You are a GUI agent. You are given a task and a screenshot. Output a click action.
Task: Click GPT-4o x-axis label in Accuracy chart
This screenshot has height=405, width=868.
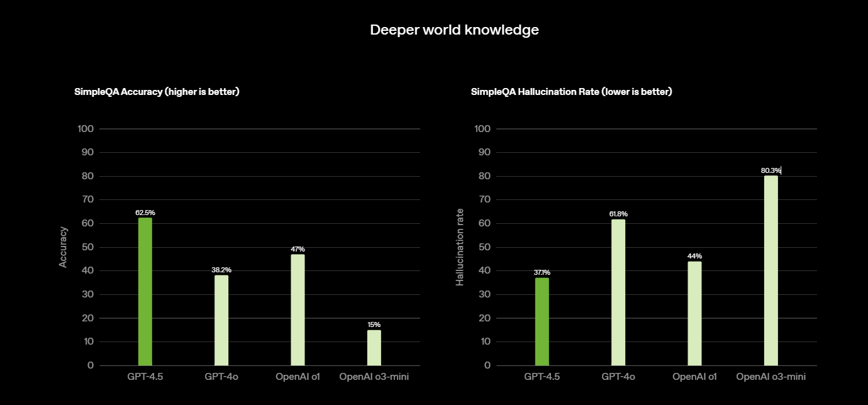(x=221, y=377)
